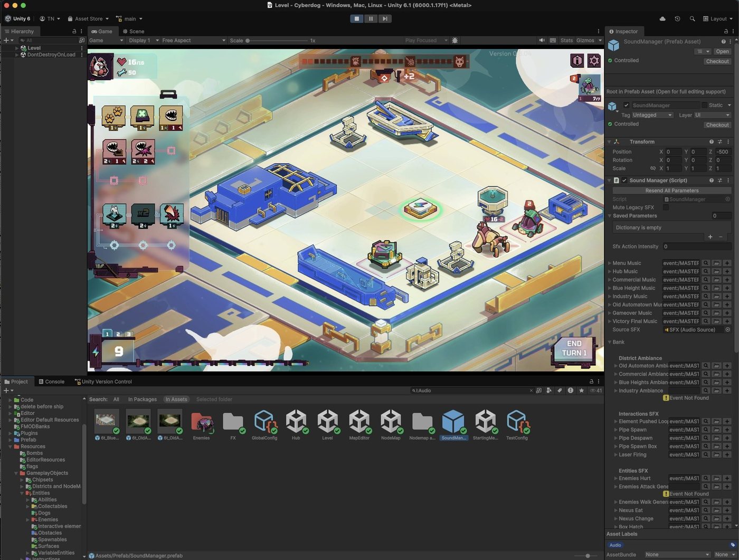
Task: Open Sound Manager script help icon
Action: [711, 181]
